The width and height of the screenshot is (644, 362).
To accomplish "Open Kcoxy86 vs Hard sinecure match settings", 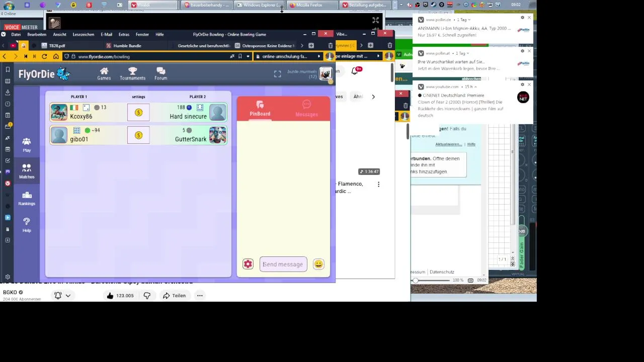I will click(138, 112).
